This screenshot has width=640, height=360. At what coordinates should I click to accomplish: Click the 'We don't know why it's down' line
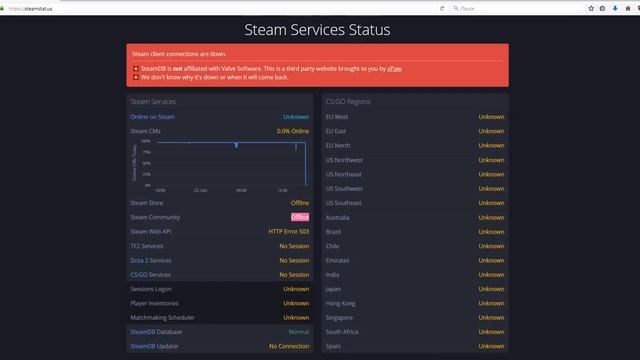[x=214, y=77]
